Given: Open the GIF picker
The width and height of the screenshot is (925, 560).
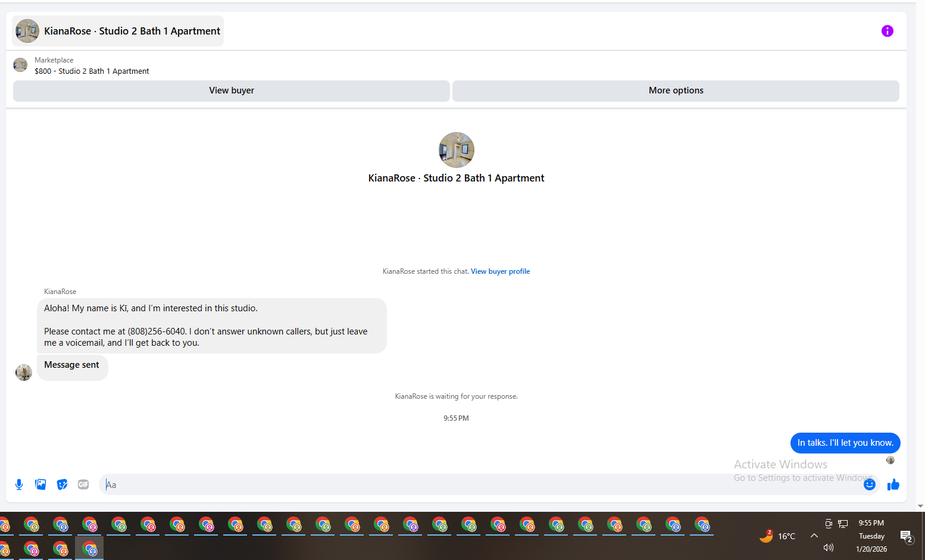Looking at the screenshot, I should coord(83,484).
